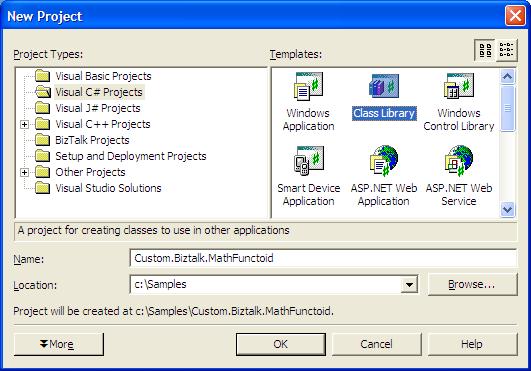The image size is (531, 371).
Task: Click the 'Class Library' template label
Action: [384, 113]
